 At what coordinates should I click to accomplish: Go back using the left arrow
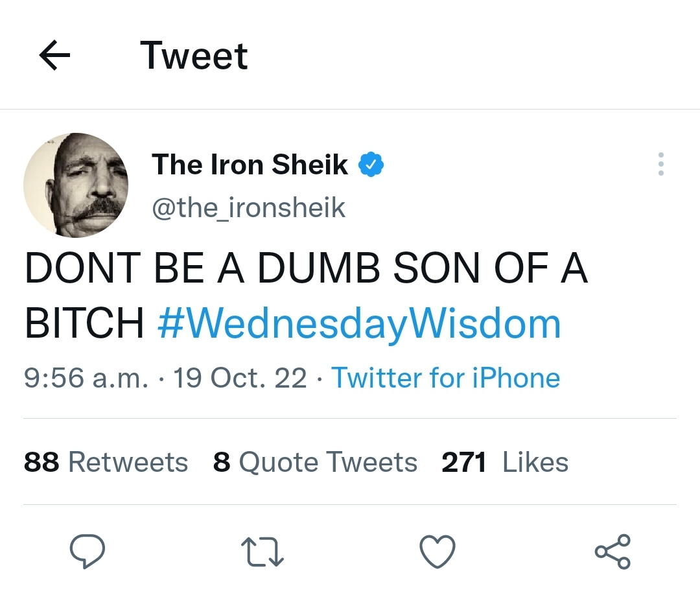coord(54,56)
